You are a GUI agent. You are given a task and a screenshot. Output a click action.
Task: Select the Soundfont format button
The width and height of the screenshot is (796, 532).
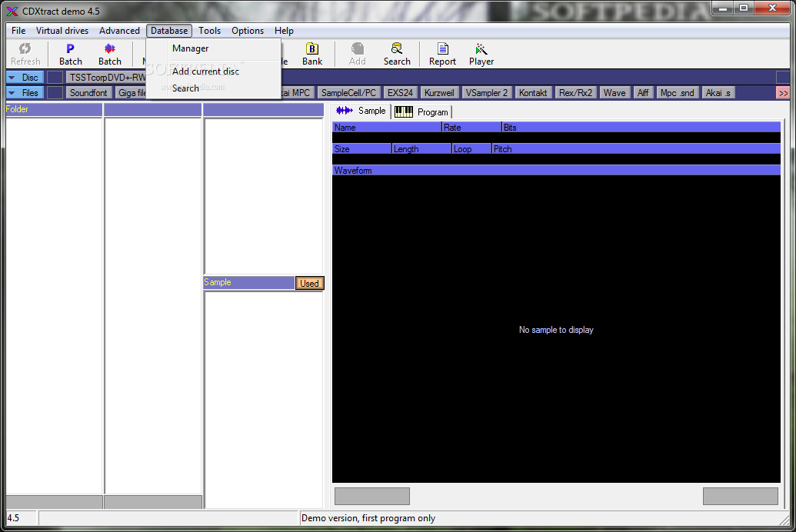[89, 92]
